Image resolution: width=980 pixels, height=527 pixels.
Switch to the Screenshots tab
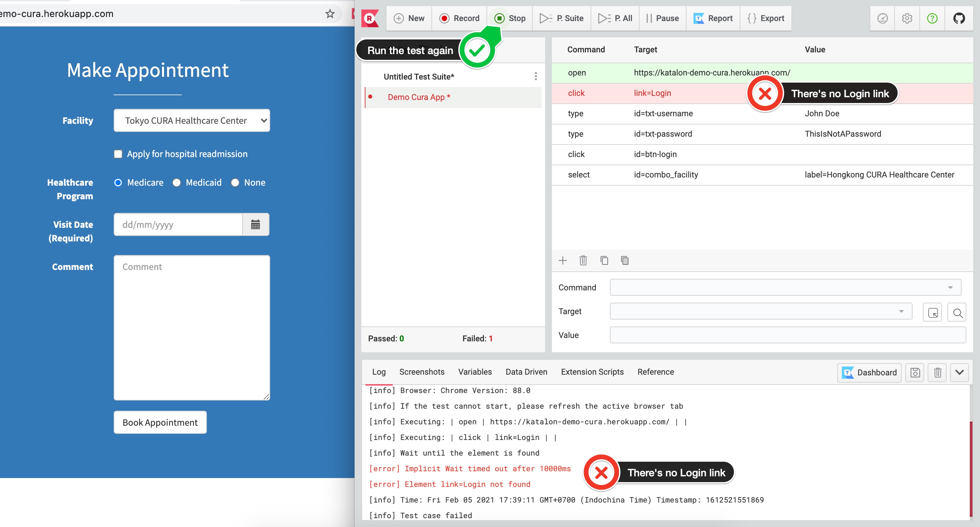tap(422, 372)
